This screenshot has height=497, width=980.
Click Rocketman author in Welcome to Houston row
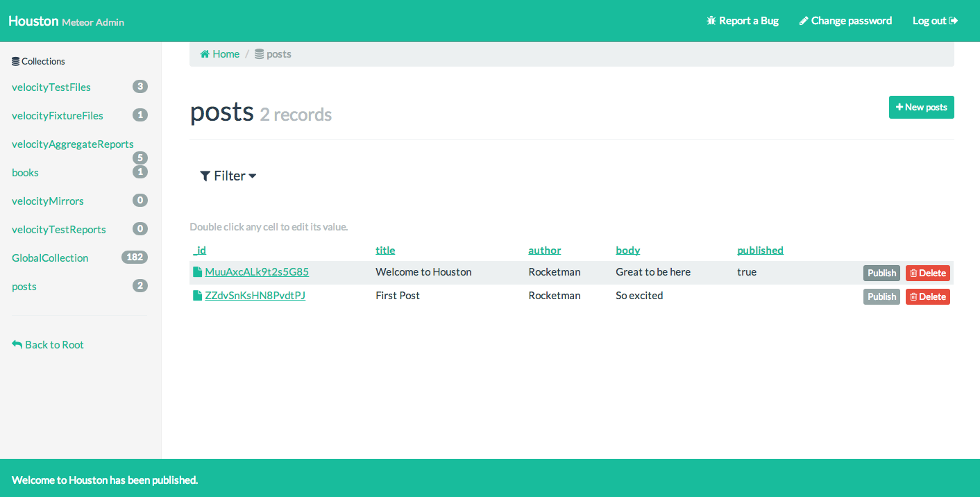555,272
